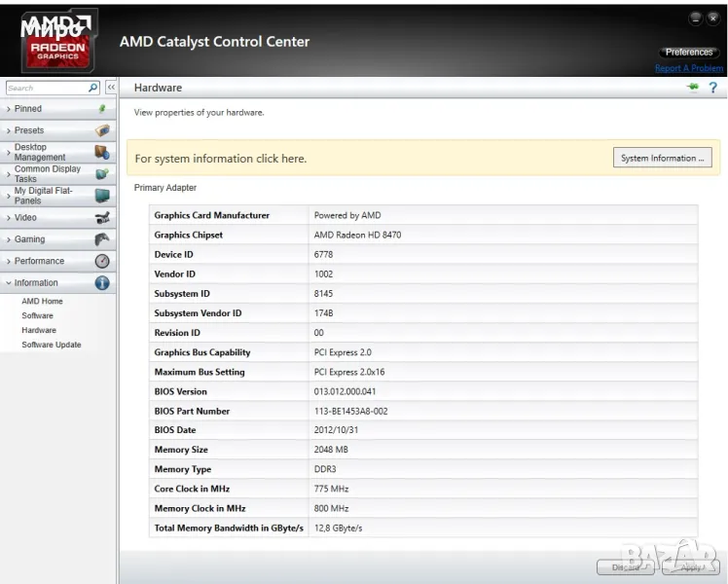Expand My Digital Flat-Panels section
This screenshot has width=728, height=584.
(x=42, y=196)
